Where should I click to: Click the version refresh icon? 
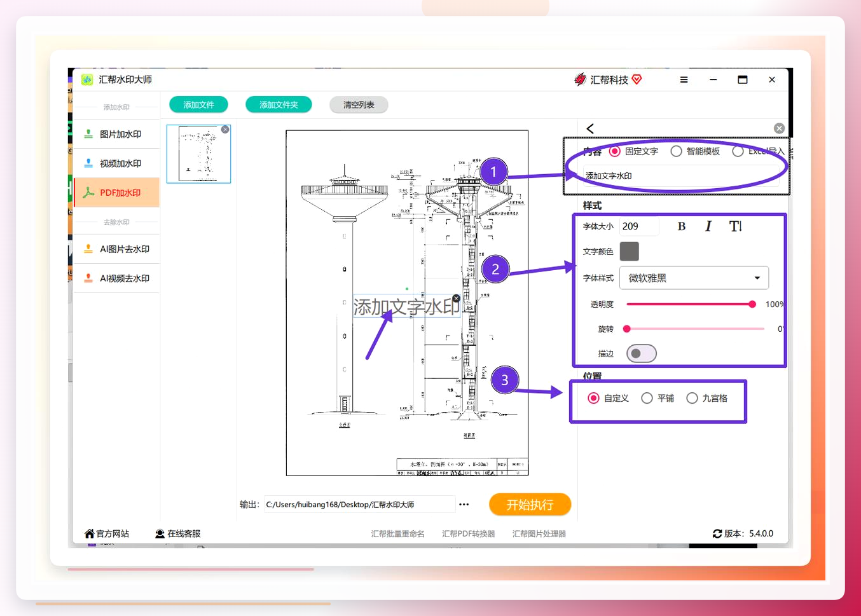717,533
